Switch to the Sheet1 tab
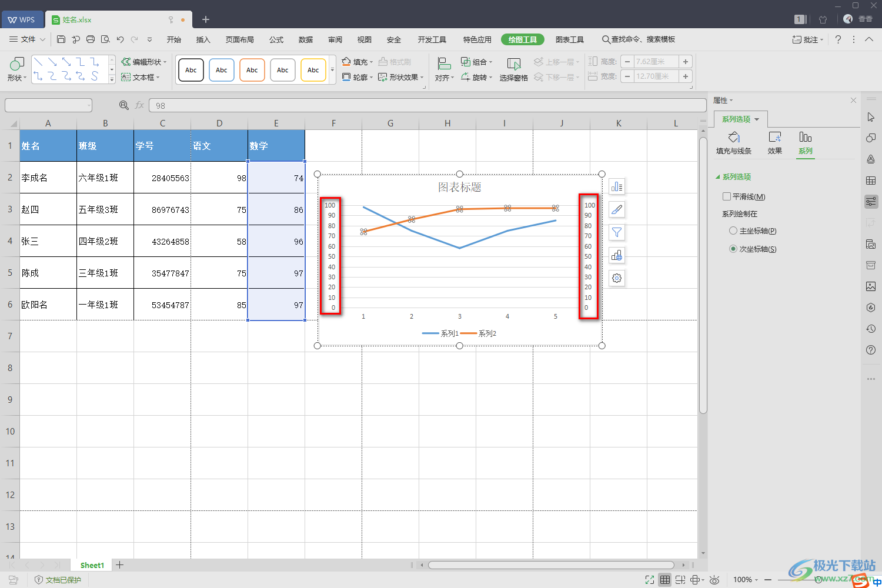 92,565
